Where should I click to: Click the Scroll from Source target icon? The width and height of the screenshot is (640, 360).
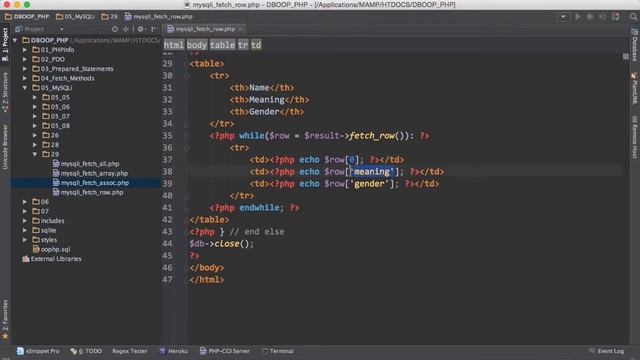coord(115,29)
